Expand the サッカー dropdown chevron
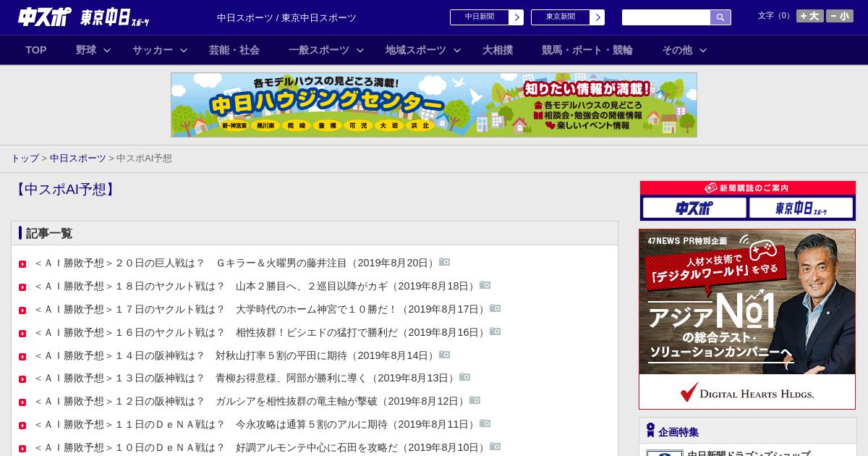Image resolution: width=868 pixels, height=456 pixels. tap(184, 50)
